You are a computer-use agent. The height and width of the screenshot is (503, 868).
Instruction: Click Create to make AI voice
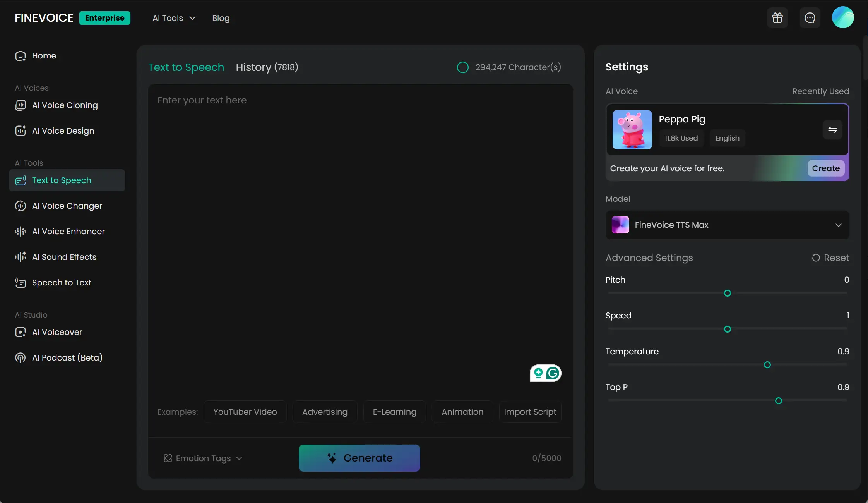pos(825,168)
